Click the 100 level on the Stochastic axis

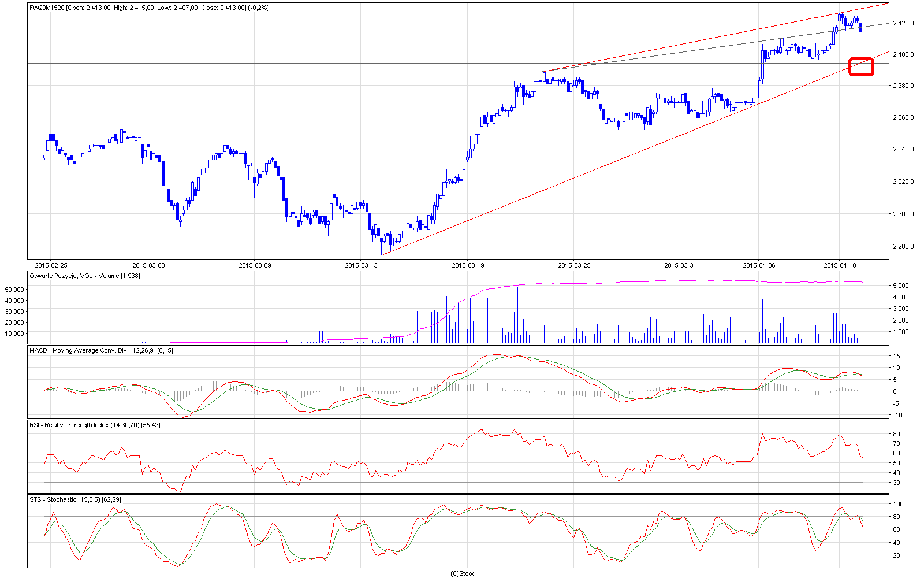coord(898,505)
